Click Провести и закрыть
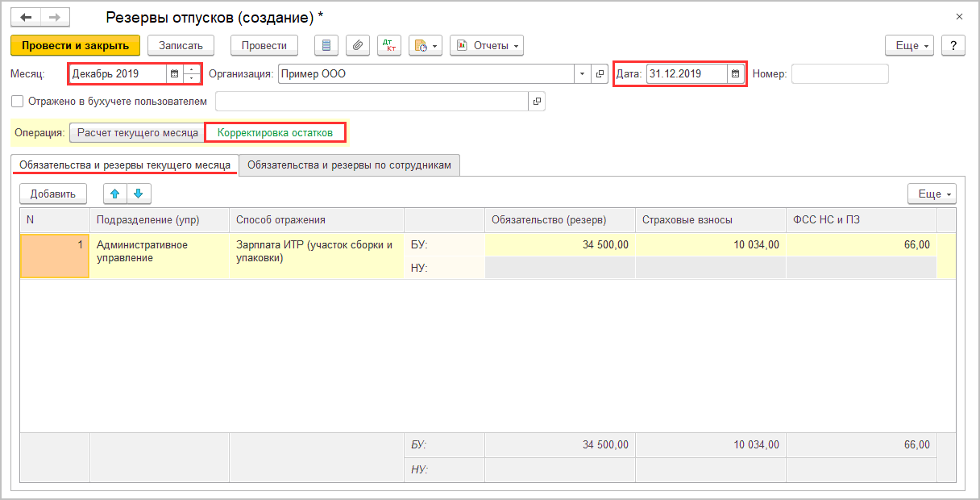Viewport: 980px width, 500px height. click(76, 45)
